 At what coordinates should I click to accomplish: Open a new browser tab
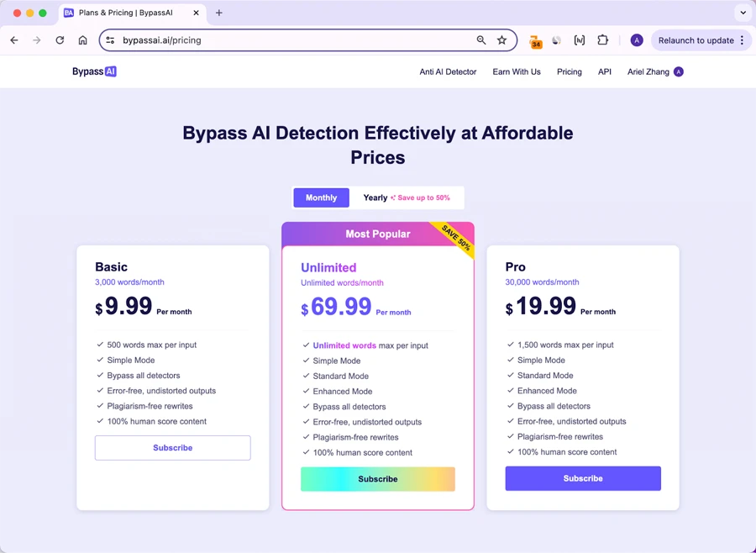click(219, 13)
